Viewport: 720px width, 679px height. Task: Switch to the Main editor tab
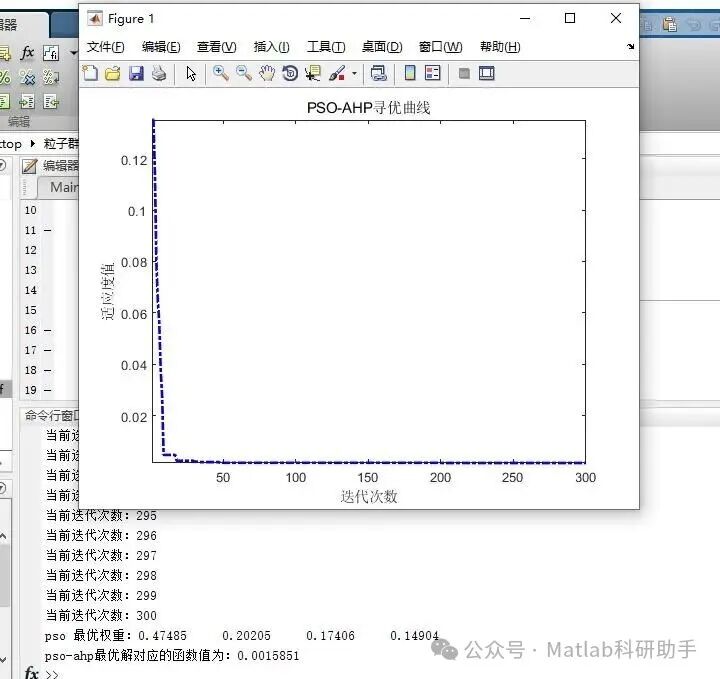[x=59, y=187]
